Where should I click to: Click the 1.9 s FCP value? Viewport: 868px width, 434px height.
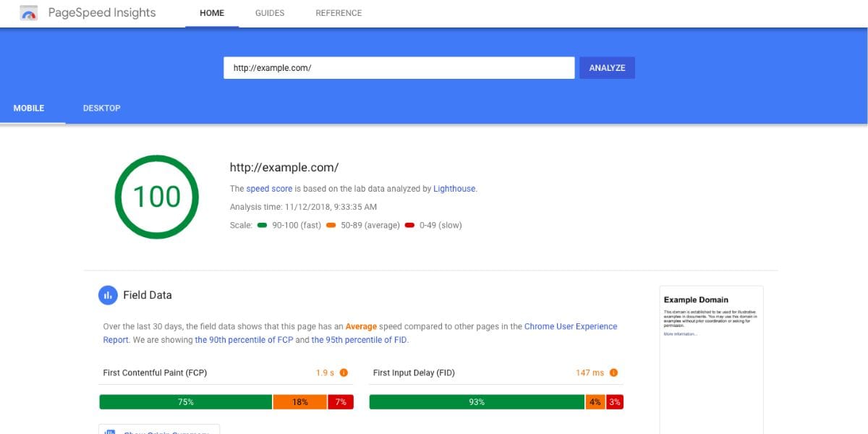(x=325, y=373)
